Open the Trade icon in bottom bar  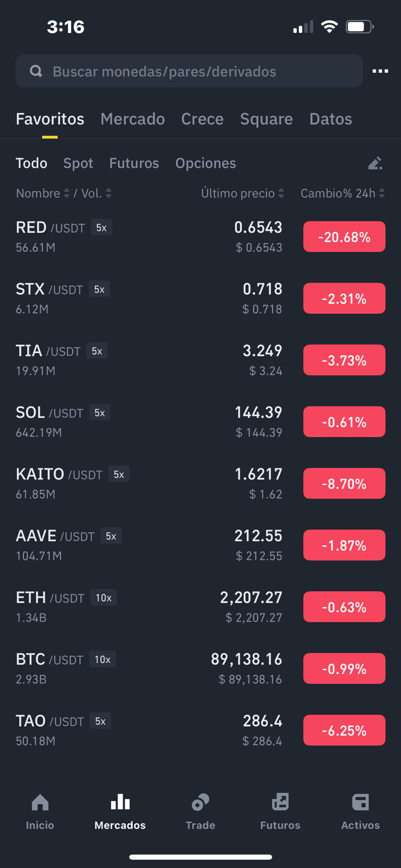coord(200,803)
